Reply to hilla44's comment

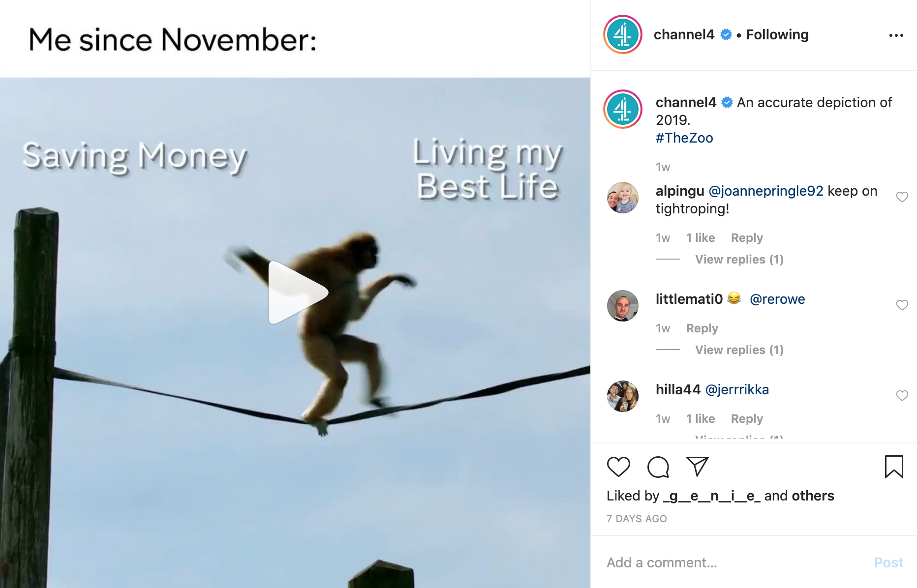(747, 419)
